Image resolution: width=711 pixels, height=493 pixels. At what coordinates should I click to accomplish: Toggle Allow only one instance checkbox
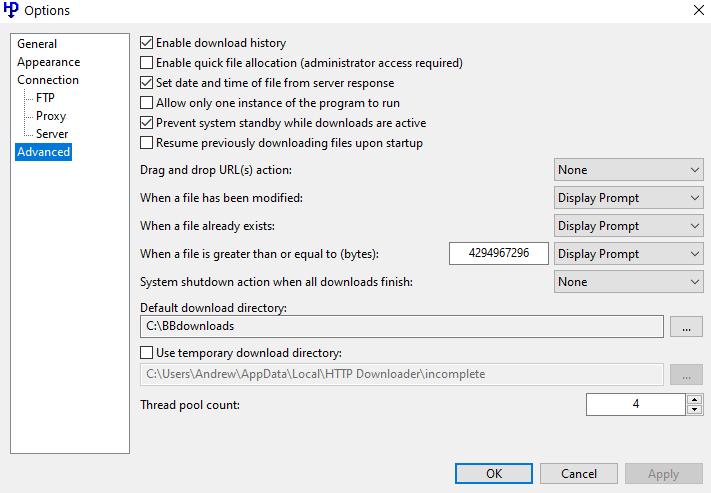[x=147, y=103]
